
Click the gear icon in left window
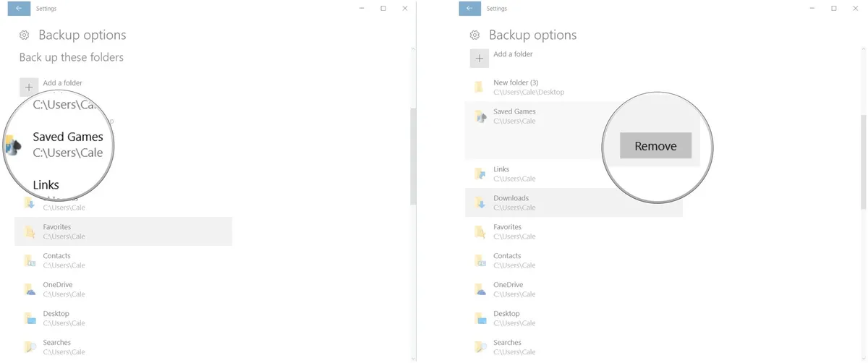click(24, 35)
